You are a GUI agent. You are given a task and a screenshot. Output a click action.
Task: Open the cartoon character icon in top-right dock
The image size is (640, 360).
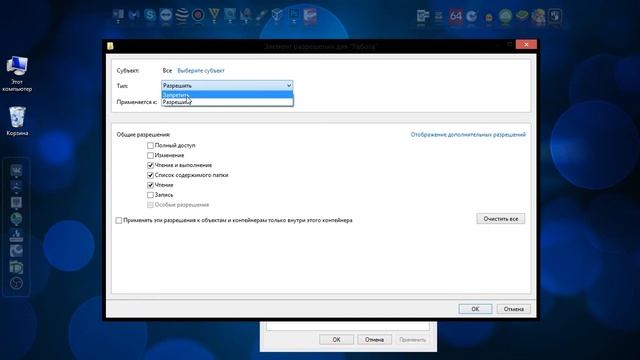coord(538,16)
